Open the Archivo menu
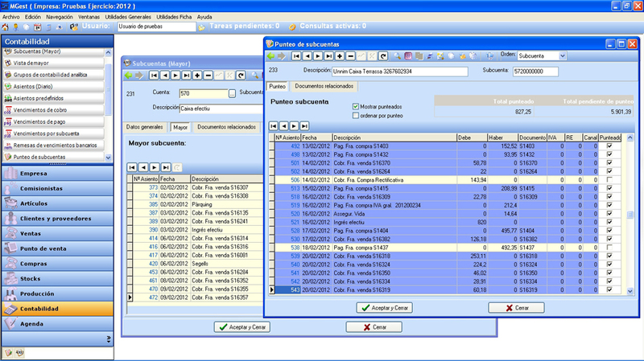This screenshot has width=644, height=361. click(x=11, y=17)
